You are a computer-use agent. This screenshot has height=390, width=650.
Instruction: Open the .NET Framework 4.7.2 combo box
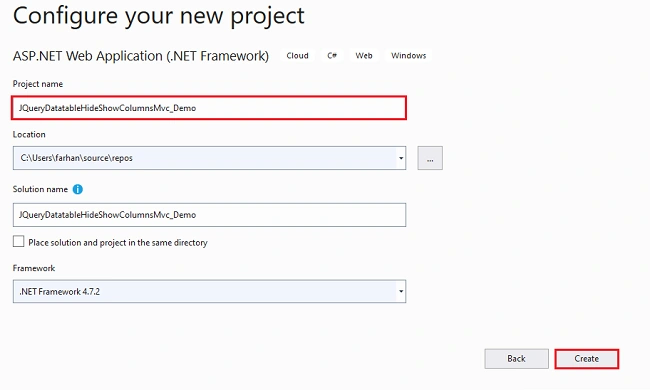point(209,291)
